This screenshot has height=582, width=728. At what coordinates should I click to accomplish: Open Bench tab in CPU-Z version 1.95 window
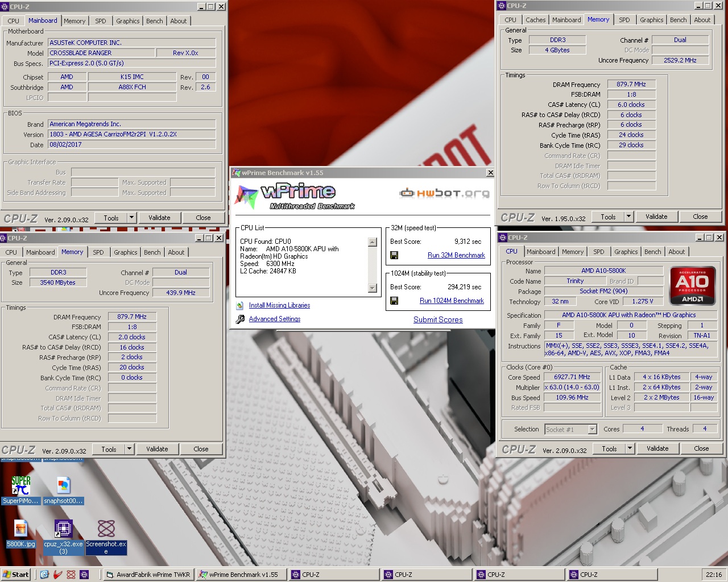coord(679,20)
